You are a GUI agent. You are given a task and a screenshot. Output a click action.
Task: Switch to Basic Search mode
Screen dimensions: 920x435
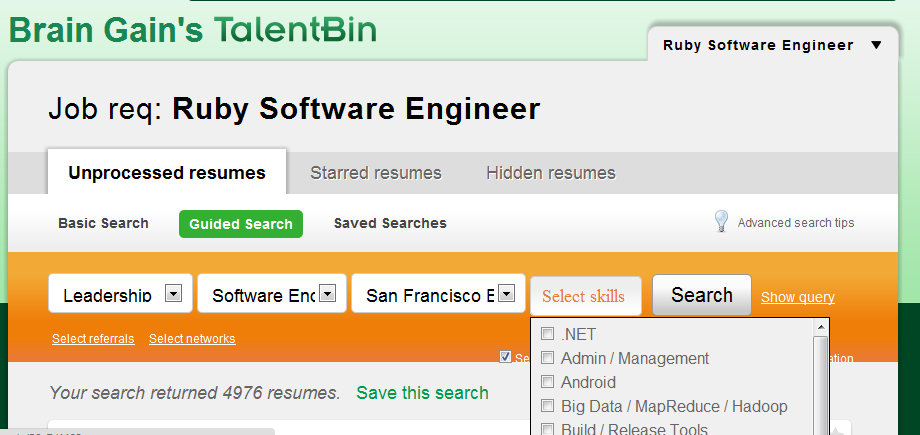(x=103, y=223)
